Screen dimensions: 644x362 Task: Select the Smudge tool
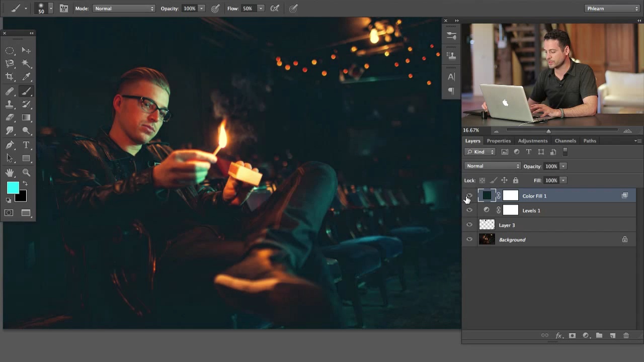[10, 131]
